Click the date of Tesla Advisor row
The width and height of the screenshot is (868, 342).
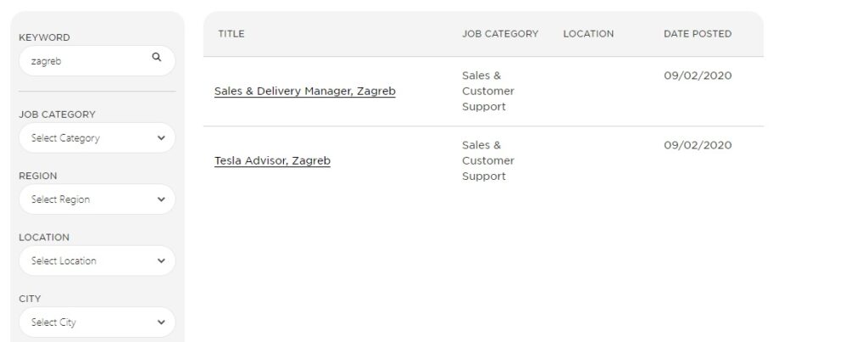pos(697,145)
